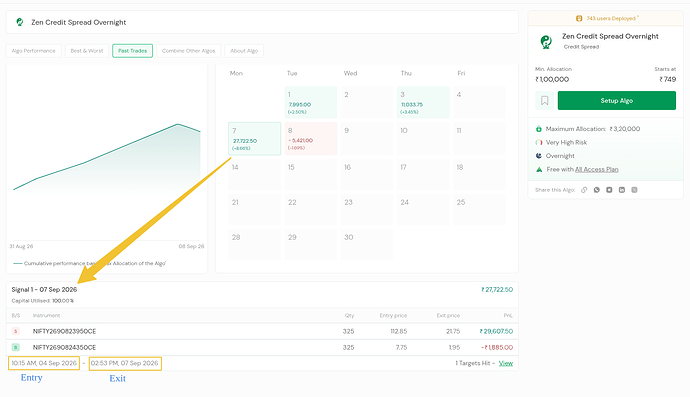
Task: Click the buy 'B' badge for NIFTY2690824350CE
Action: click(x=15, y=347)
